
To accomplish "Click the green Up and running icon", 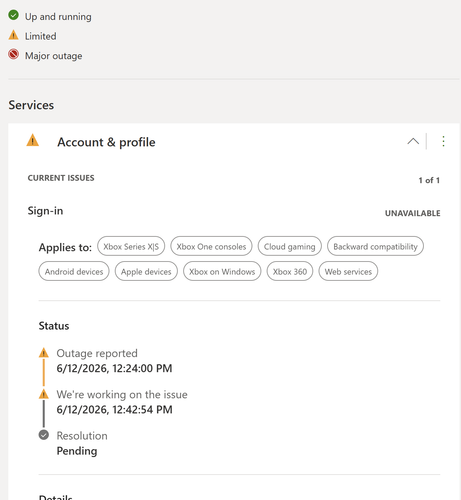I will coord(14,15).
